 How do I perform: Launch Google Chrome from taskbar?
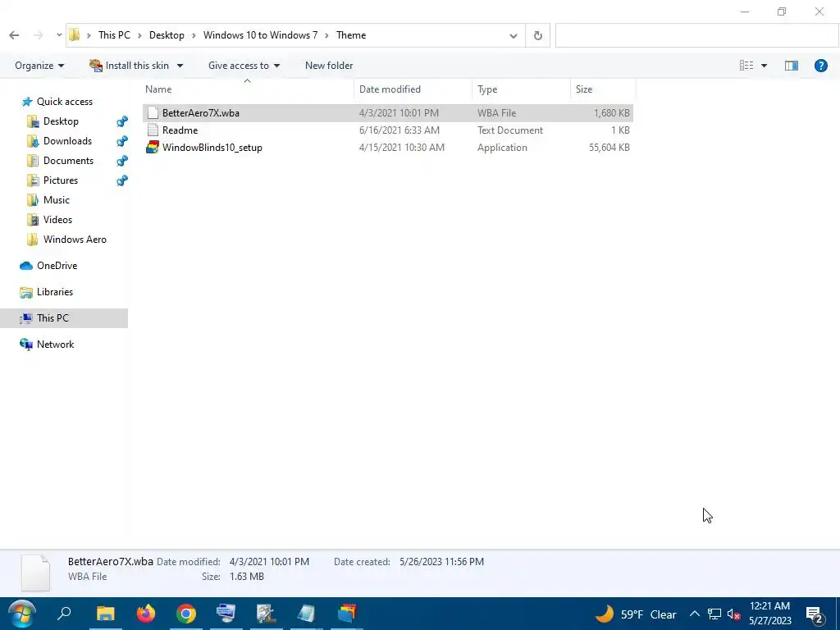coord(186,614)
